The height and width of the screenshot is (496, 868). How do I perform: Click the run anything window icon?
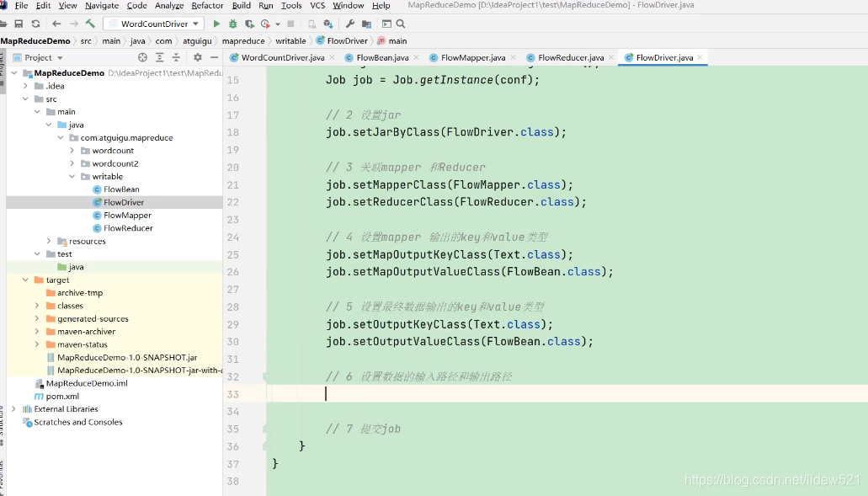tap(386, 24)
